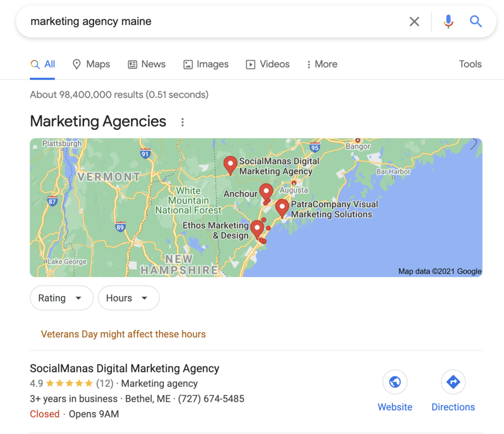Screen dimensions: 504x434
Task: Click the Ethos Marketing & Design map pin
Action: [257, 229]
